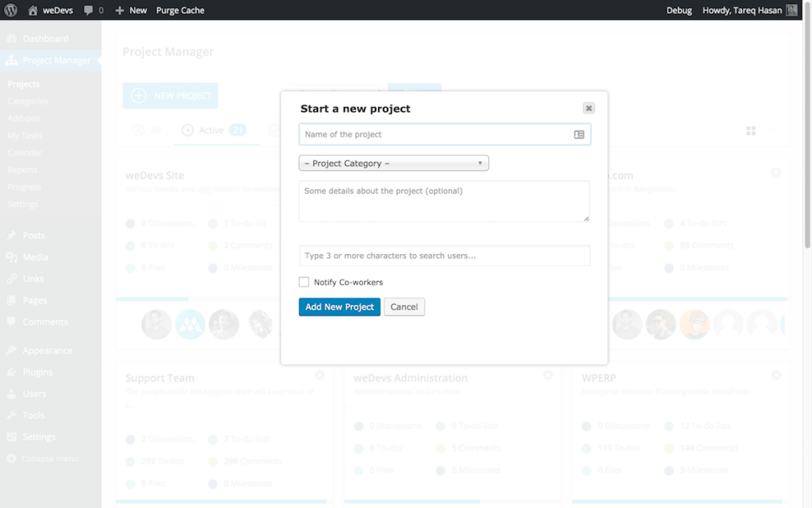This screenshot has height=508, width=812.
Task: Open the Support Team project gear icon
Action: click(x=320, y=375)
